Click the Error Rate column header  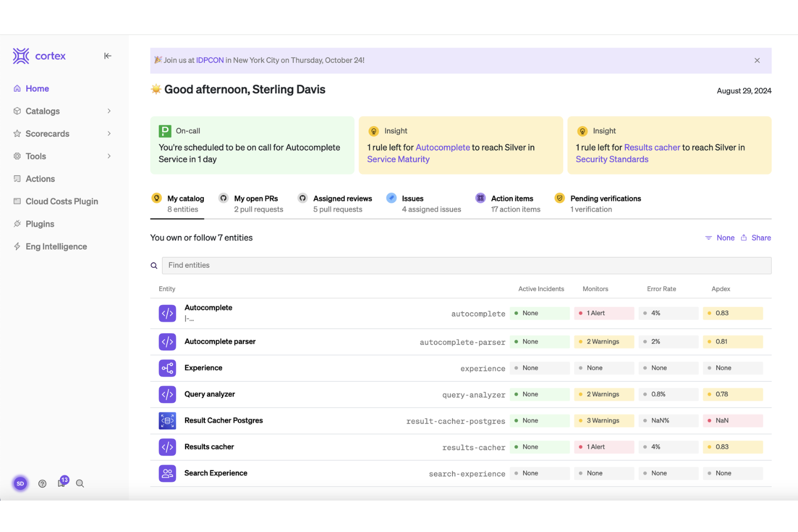coord(661,289)
